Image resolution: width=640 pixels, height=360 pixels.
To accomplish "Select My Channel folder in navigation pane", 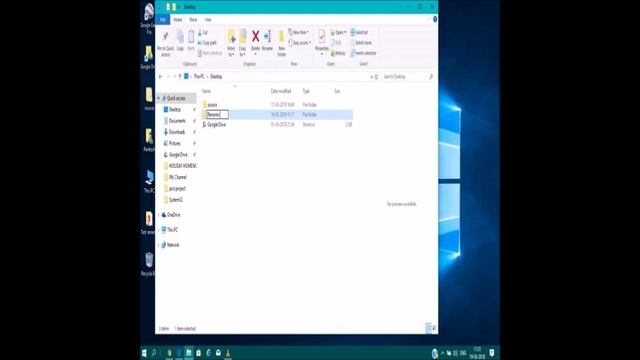I will click(178, 177).
